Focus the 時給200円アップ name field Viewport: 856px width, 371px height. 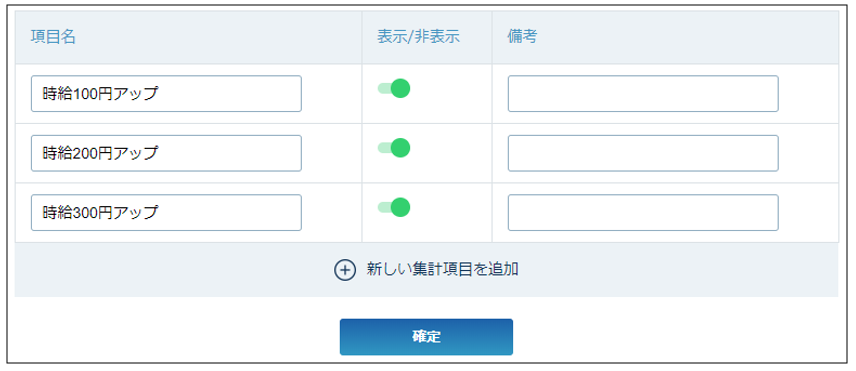pyautogui.click(x=167, y=153)
